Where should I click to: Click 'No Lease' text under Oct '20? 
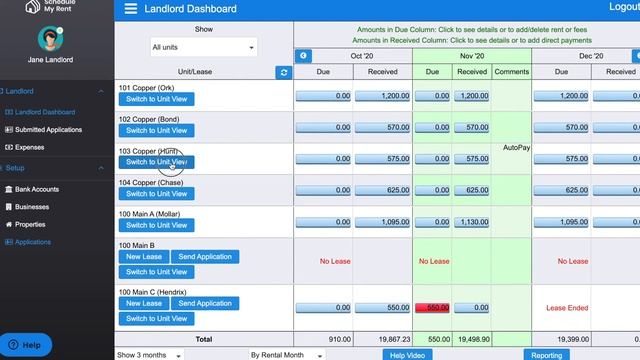click(x=335, y=261)
